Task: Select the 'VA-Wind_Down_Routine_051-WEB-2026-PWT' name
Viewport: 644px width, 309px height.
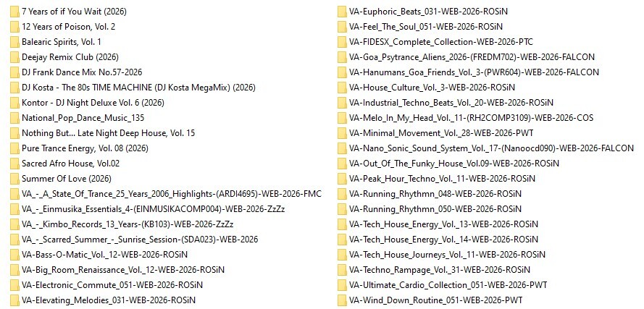Action: (436, 300)
